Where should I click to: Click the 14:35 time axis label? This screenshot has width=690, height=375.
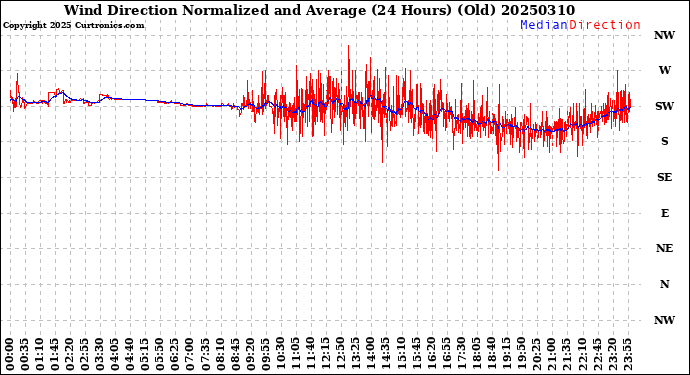pyautogui.click(x=386, y=354)
